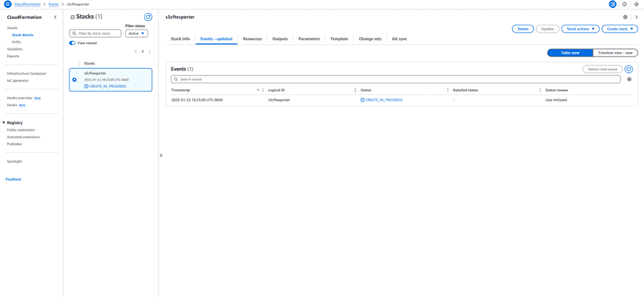This screenshot has height=297, width=644.
Task: Click the Search events field
Action: tap(395, 80)
